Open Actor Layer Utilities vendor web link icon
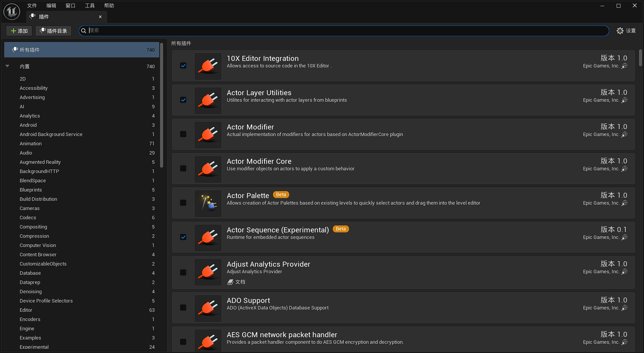The image size is (644, 353). (624, 100)
